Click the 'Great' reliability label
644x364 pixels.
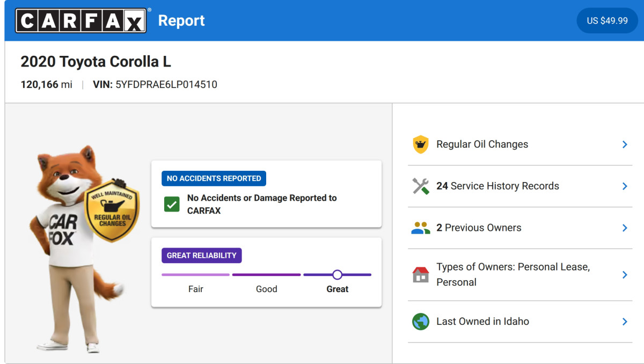pos(338,289)
